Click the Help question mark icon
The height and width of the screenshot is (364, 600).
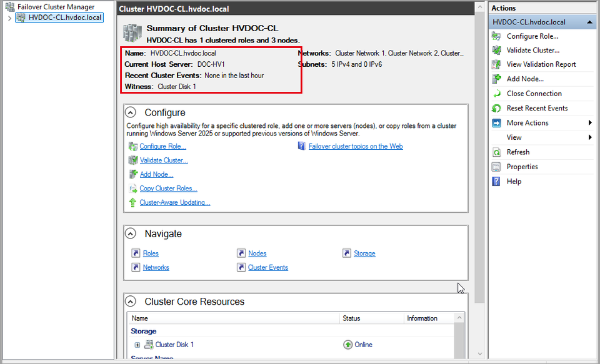click(x=496, y=181)
